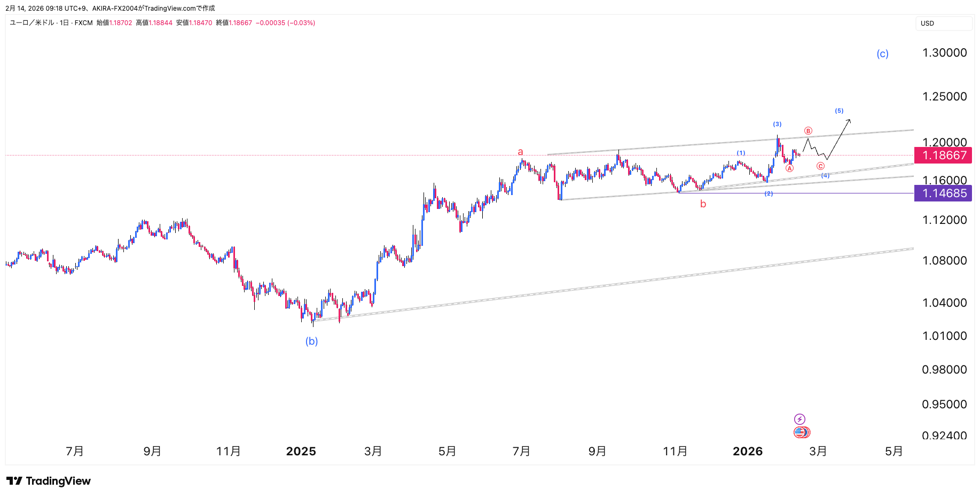Click the blue (5) wave label
Viewport: 980px width, 497px height.
pyautogui.click(x=839, y=111)
